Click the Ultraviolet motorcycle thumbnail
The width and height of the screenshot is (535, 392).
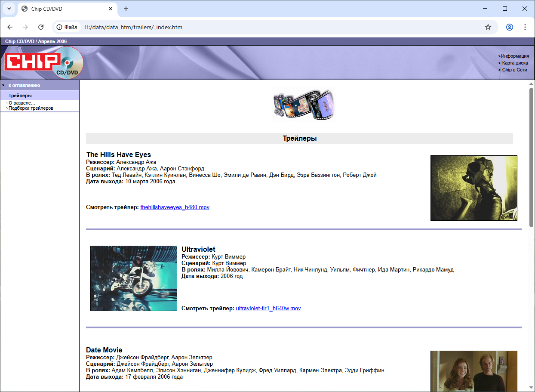134,278
